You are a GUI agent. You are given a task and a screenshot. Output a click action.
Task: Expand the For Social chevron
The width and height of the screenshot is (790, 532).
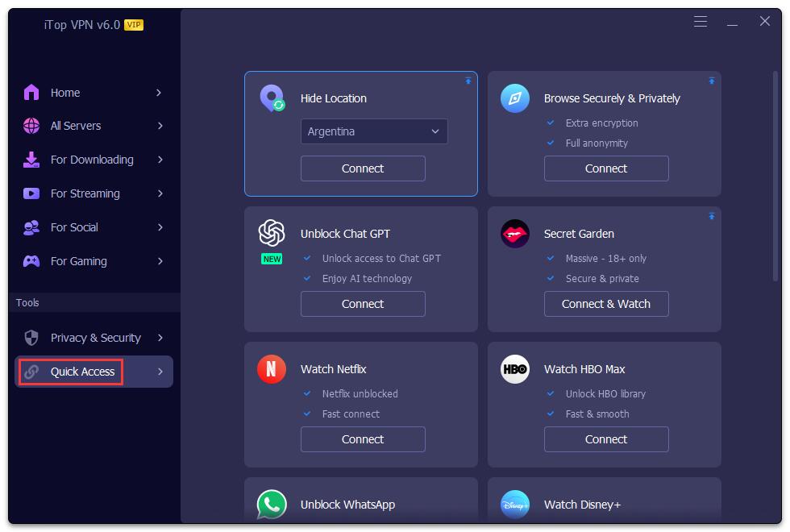160,227
